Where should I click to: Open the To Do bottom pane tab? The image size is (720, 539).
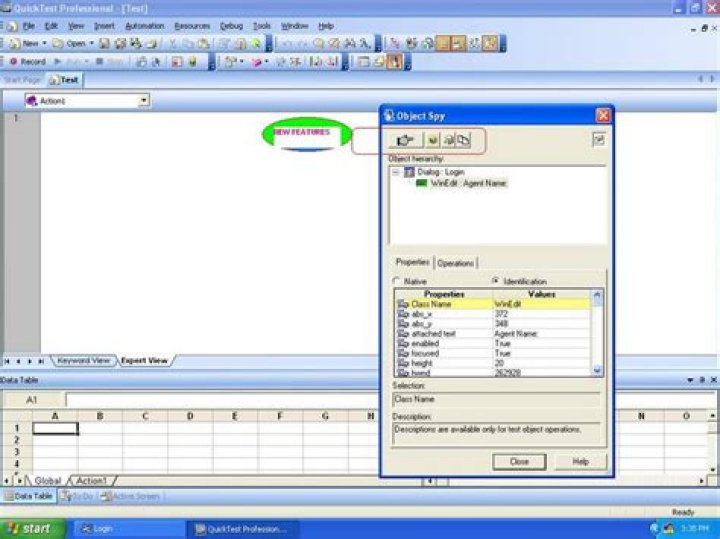[x=77, y=496]
